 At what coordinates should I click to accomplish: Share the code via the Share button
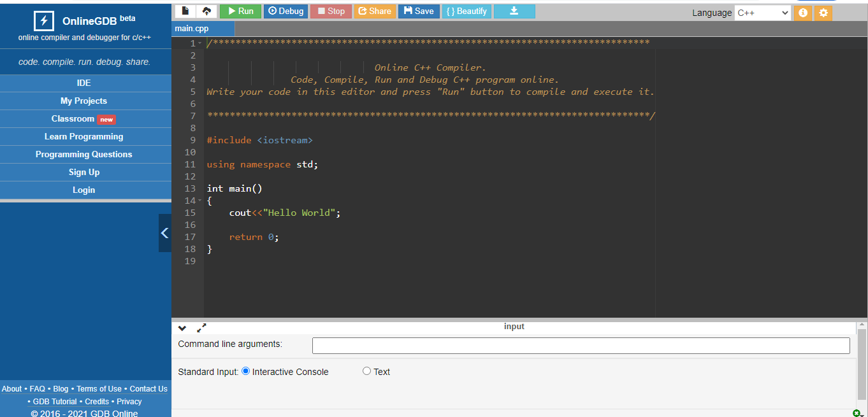pos(375,11)
